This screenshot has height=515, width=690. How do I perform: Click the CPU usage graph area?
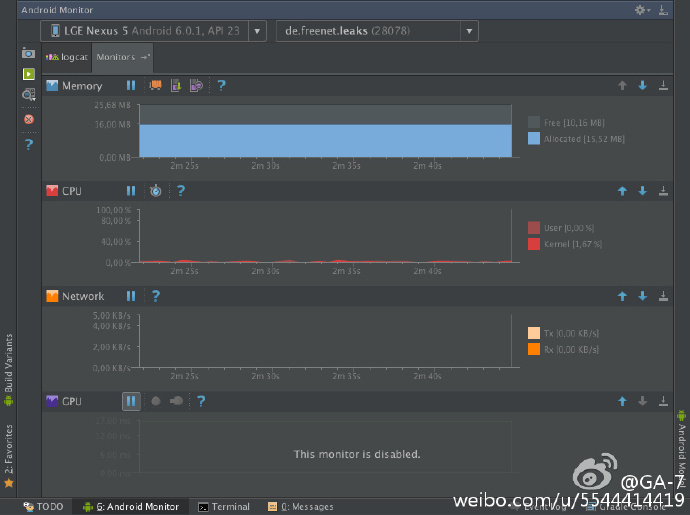click(326, 236)
